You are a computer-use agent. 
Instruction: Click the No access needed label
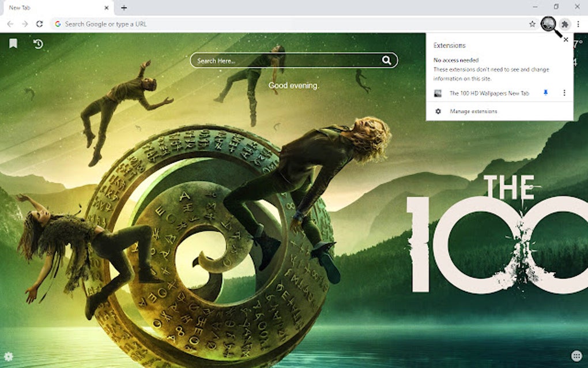click(x=456, y=60)
